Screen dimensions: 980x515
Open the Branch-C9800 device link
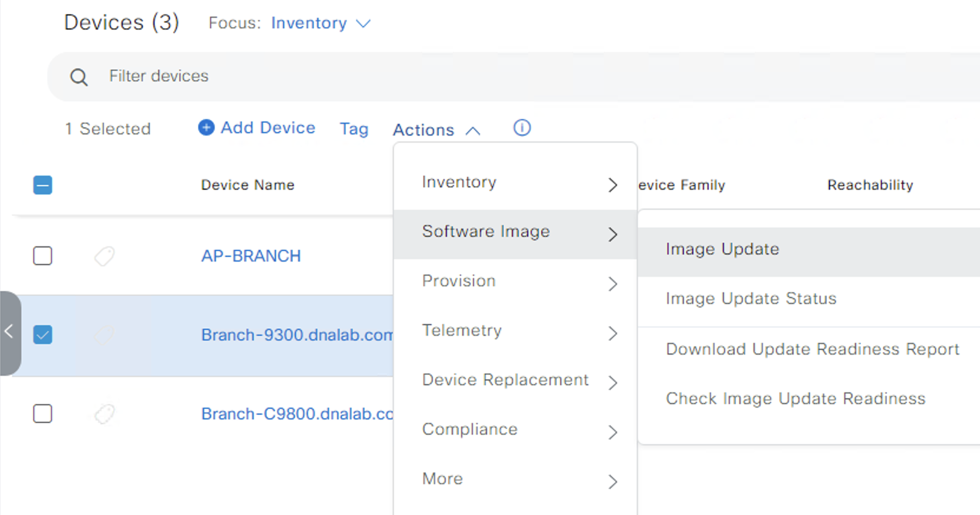point(297,414)
